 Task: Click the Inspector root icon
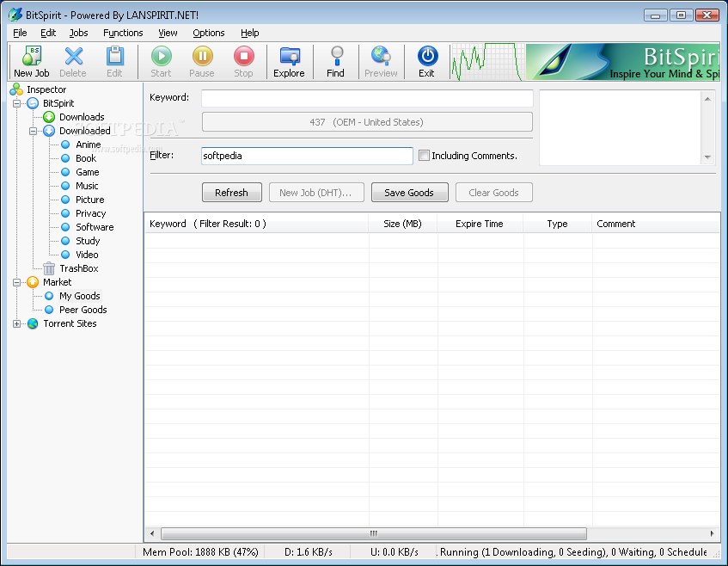pos(16,89)
